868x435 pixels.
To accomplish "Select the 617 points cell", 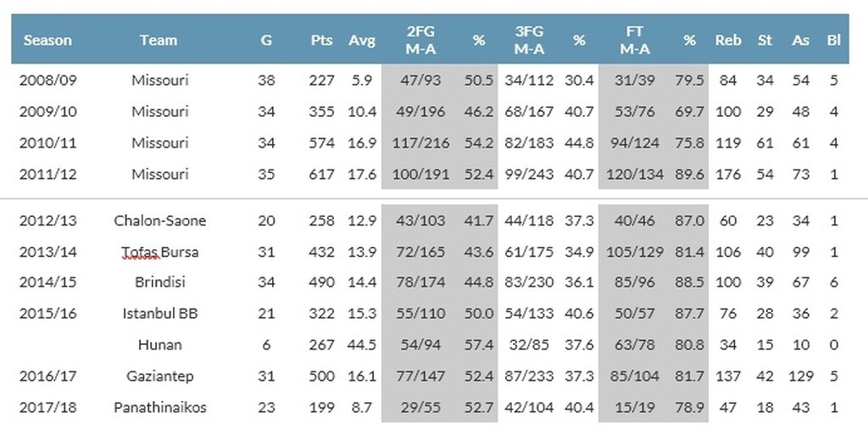I will click(x=322, y=174).
